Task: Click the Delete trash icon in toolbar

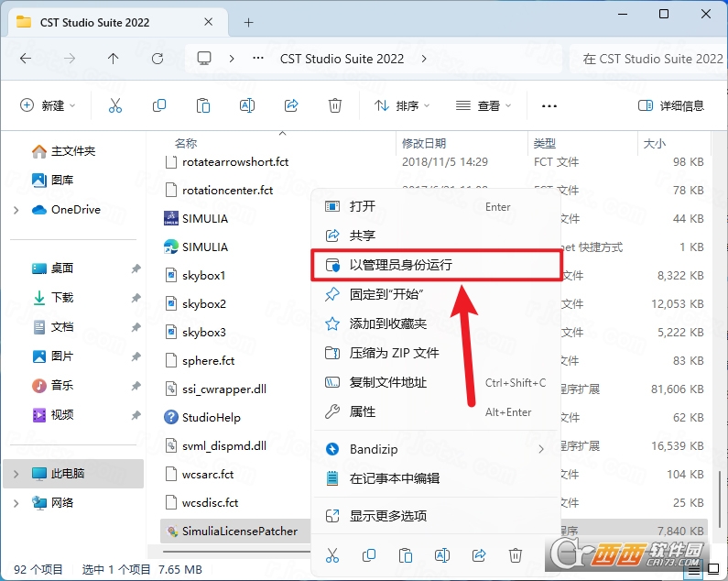Action: click(335, 106)
